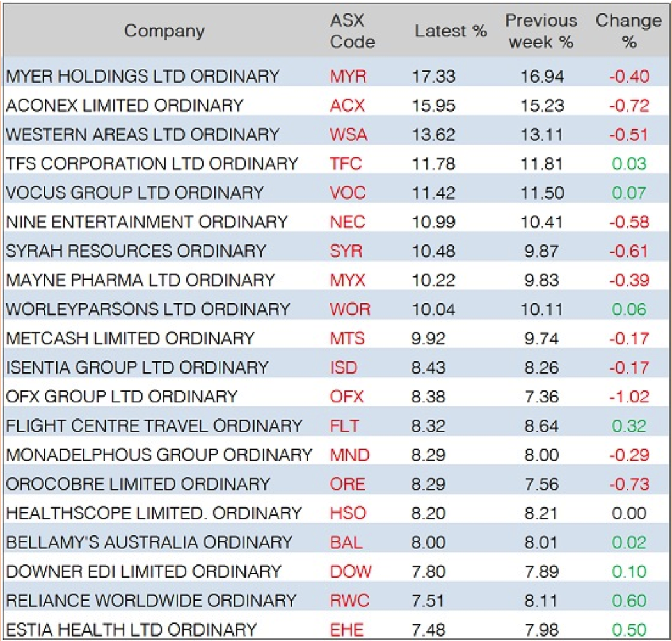This screenshot has width=672, height=641.
Task: Select the RWC ASX code
Action: click(x=349, y=601)
